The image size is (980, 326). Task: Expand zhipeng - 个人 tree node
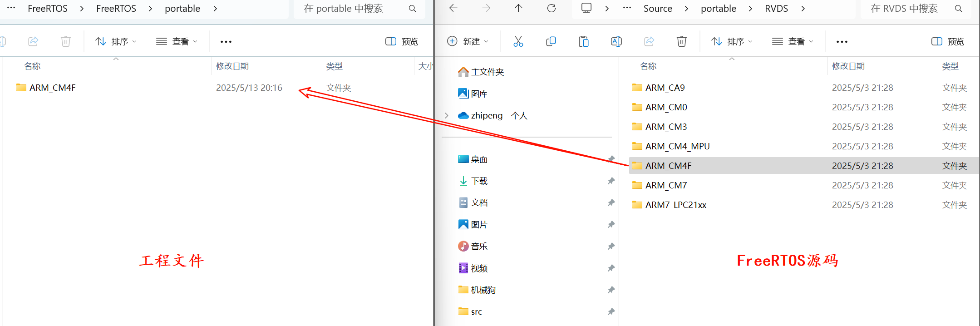click(447, 115)
